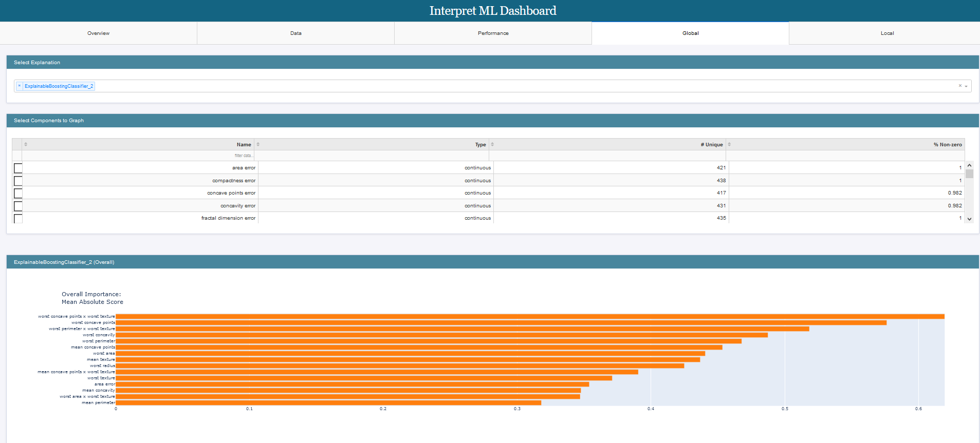Click the sort arrows for the Type column
The image size is (980, 443).
tap(258, 144)
